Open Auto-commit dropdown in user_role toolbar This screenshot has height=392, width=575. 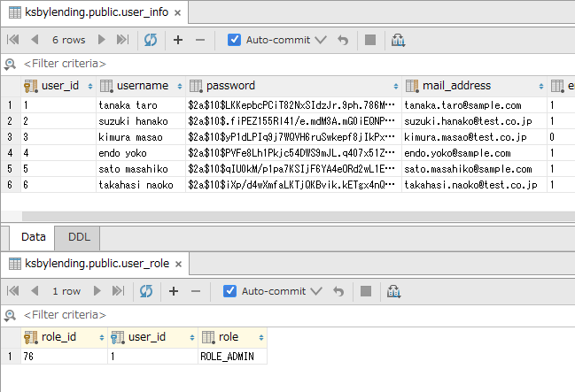pos(316,291)
